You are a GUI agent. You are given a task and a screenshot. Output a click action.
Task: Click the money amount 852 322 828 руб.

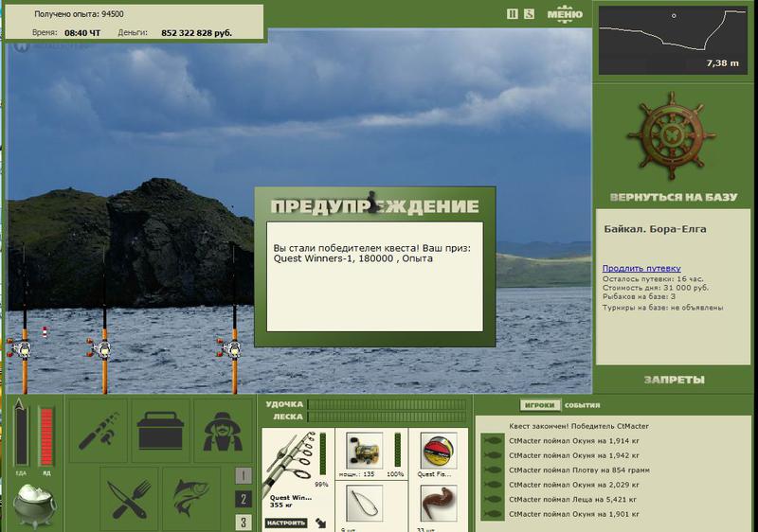[x=196, y=33]
